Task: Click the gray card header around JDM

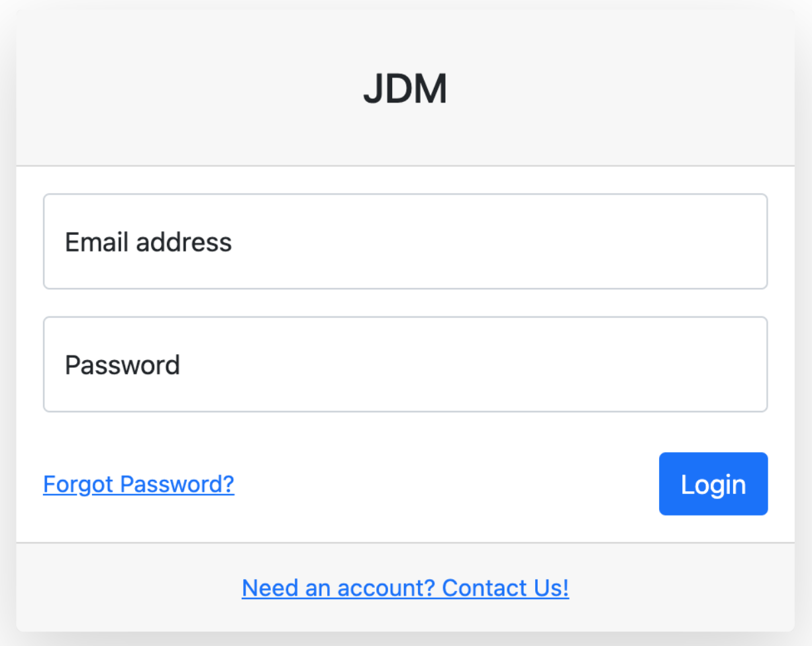Action: tap(199, 89)
